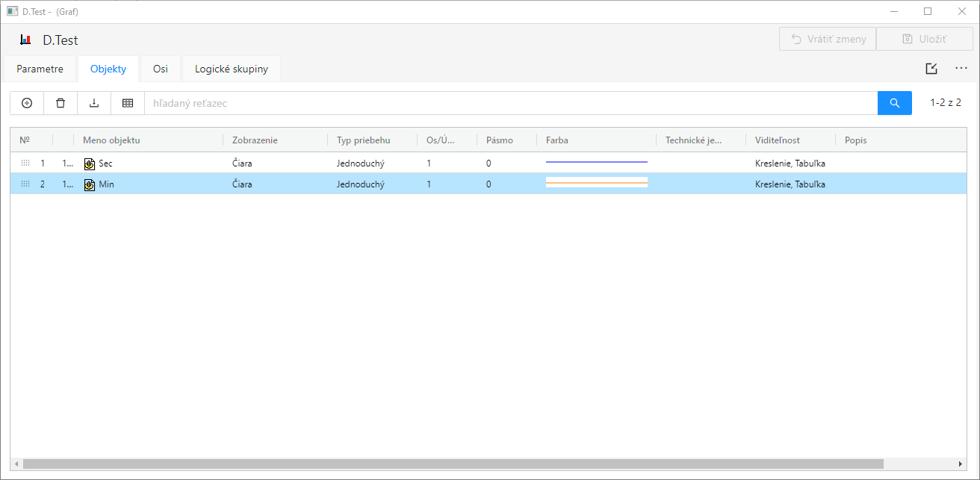Click the blue search magnifier button
The width and height of the screenshot is (980, 480).
894,103
